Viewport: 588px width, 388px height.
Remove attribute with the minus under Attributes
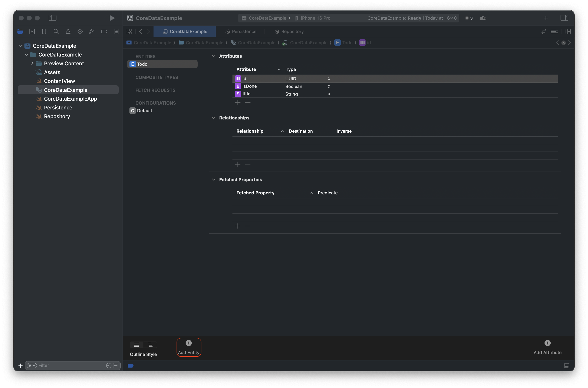(248, 102)
